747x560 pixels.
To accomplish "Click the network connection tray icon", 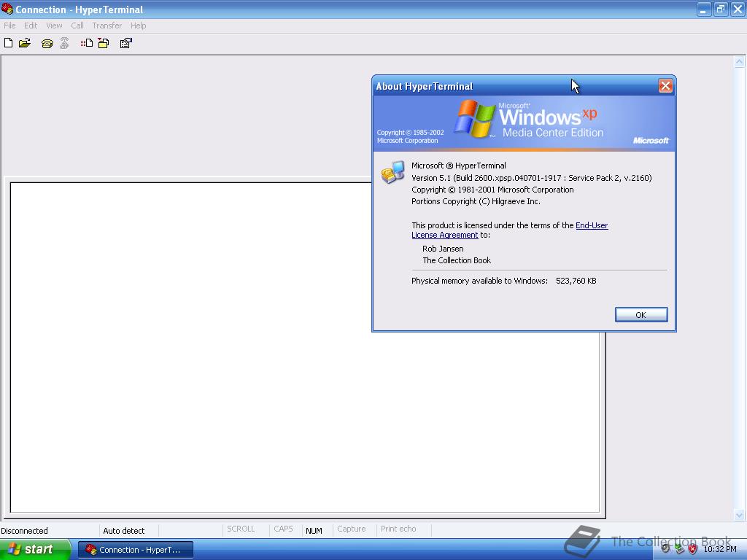I will tap(679, 548).
